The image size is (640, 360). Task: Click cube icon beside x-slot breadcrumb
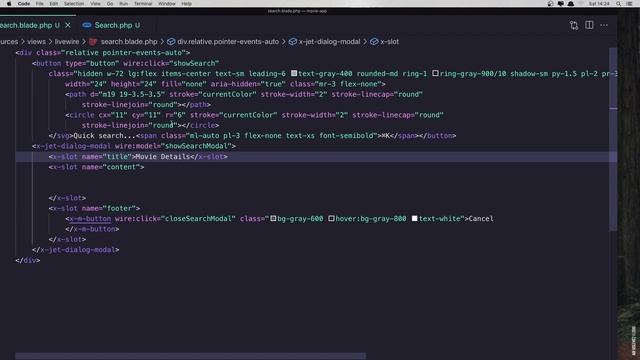click(374, 42)
